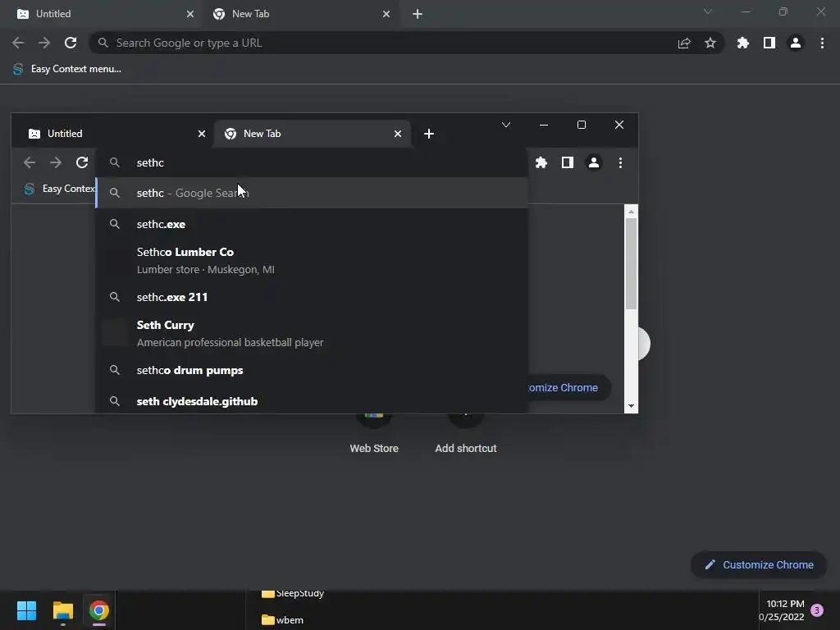
Task: Open Web Store shortcut
Action: tap(374, 433)
